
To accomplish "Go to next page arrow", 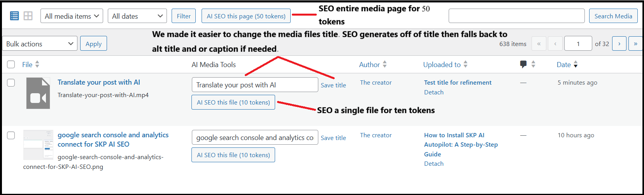I will 619,44.
